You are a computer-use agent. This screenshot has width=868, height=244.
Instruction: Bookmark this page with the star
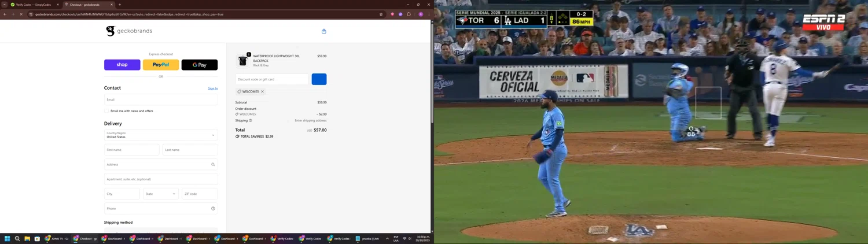pos(381,14)
